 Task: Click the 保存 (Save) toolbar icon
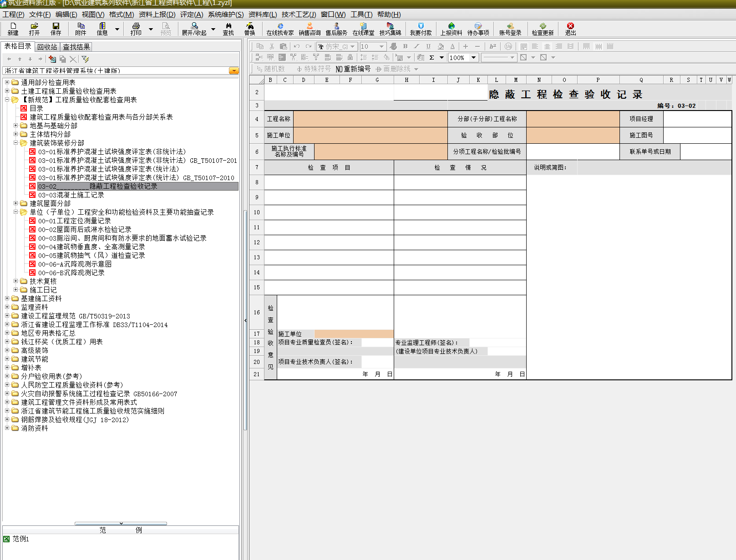click(x=56, y=29)
